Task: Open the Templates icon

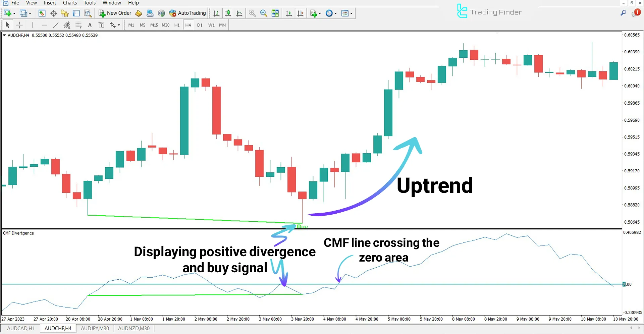Action: click(x=345, y=13)
